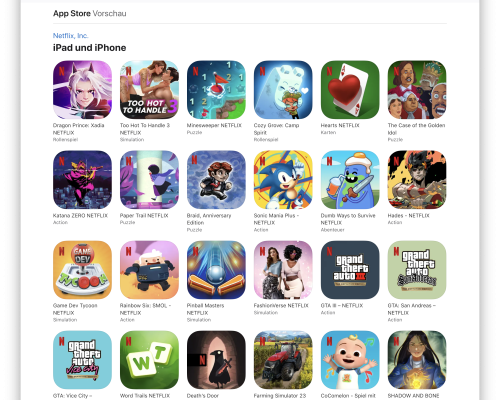The width and height of the screenshot is (500, 400).
Task: Open the Dragon Prince: Xadia app icon
Action: click(x=82, y=90)
